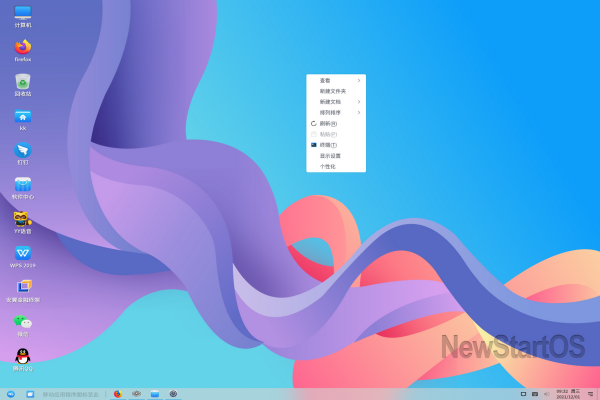Image resolution: width=600 pixels, height=400 pixels.
Task: Click the taskbar search input box
Action: (70, 394)
